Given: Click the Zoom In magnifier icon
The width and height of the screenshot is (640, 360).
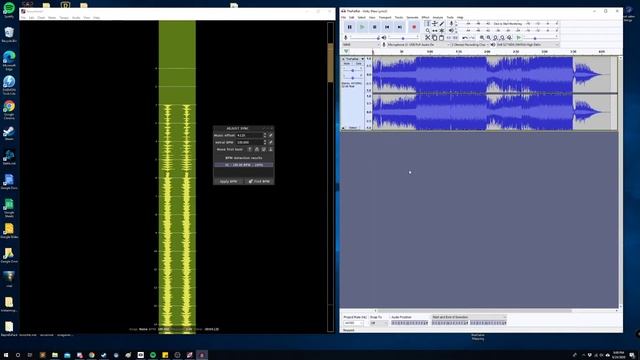Looking at the screenshot, I should point(482,38).
